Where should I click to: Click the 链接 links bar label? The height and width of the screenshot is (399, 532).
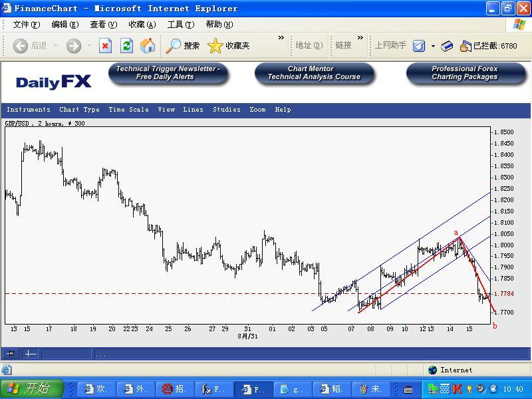point(343,45)
